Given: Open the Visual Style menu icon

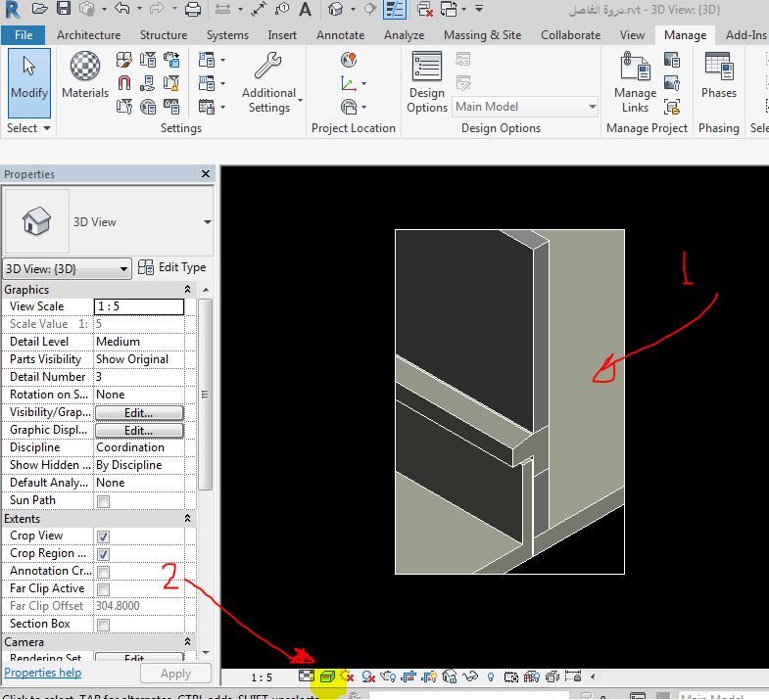Looking at the screenshot, I should [327, 677].
